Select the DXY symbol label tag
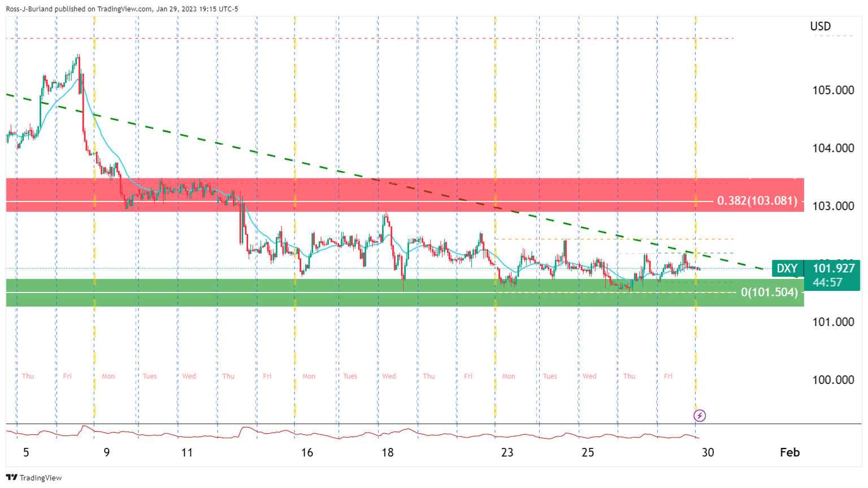This screenshot has width=868, height=488. pos(787,269)
